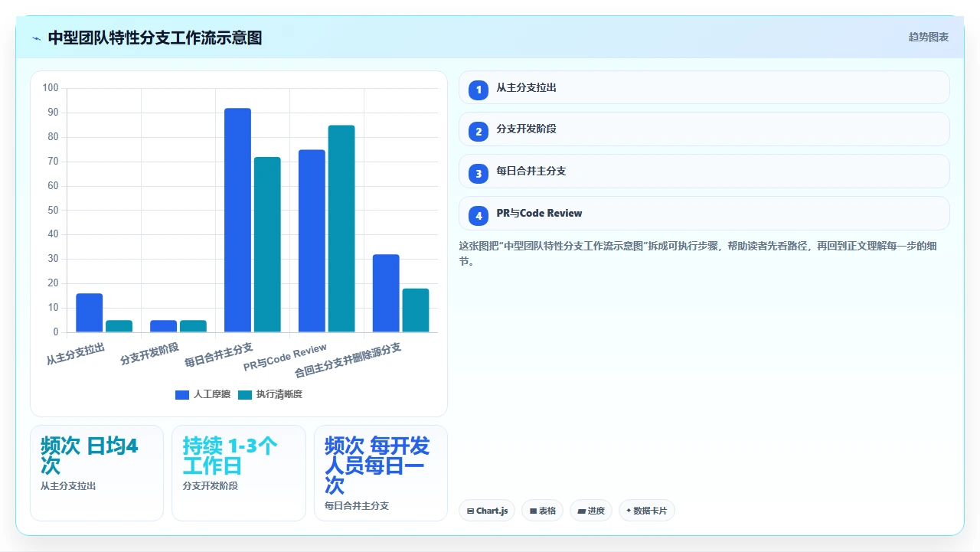Click the Chart.js tag chip
This screenshot has width=980, height=552.
(487, 511)
